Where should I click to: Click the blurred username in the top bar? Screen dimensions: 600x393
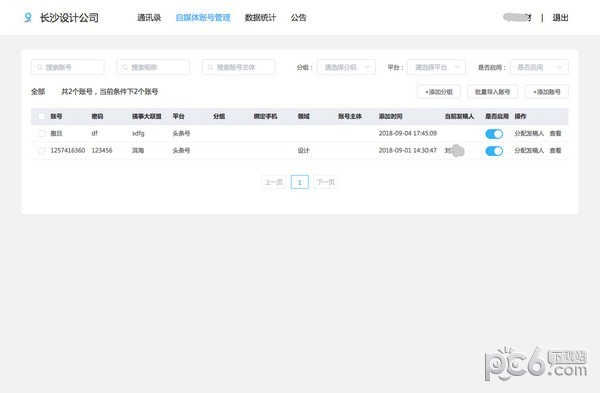(x=517, y=18)
